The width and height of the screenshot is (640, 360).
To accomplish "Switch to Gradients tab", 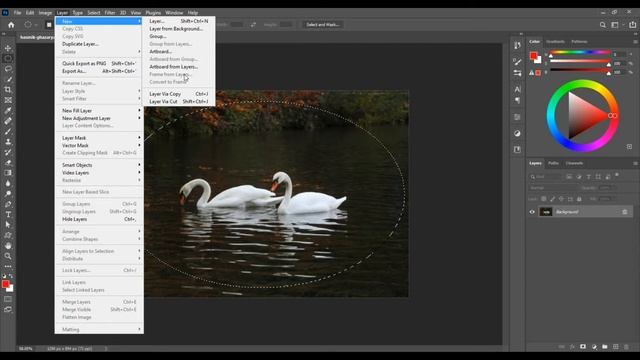I will pyautogui.click(x=555, y=42).
